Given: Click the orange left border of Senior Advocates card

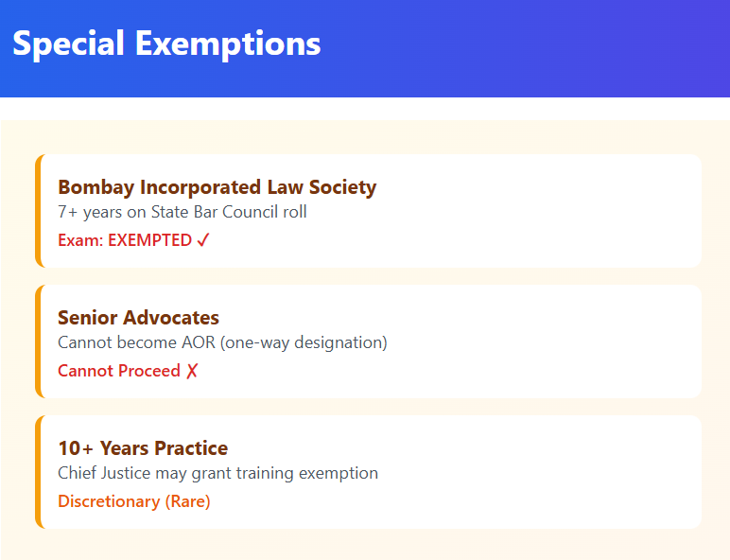Looking at the screenshot, I should pos(39,341).
